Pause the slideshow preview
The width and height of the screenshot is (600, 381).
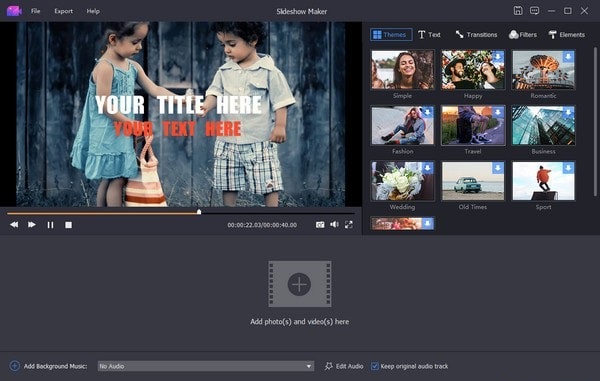[50, 225]
